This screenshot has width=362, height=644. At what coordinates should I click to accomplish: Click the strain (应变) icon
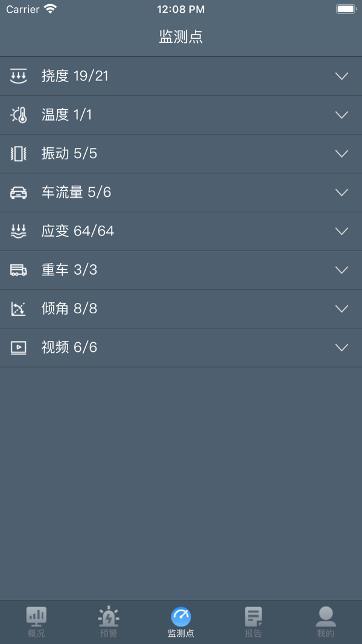tap(19, 231)
